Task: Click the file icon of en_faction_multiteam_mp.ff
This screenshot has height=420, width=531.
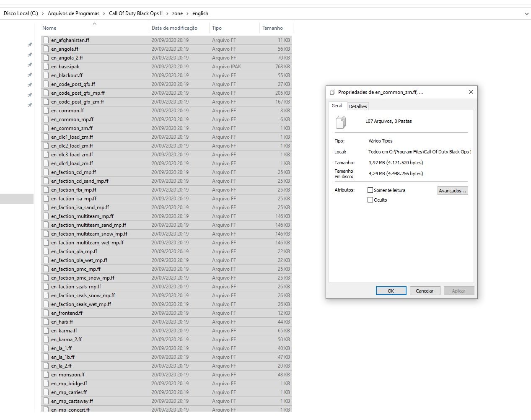Action: [46, 216]
